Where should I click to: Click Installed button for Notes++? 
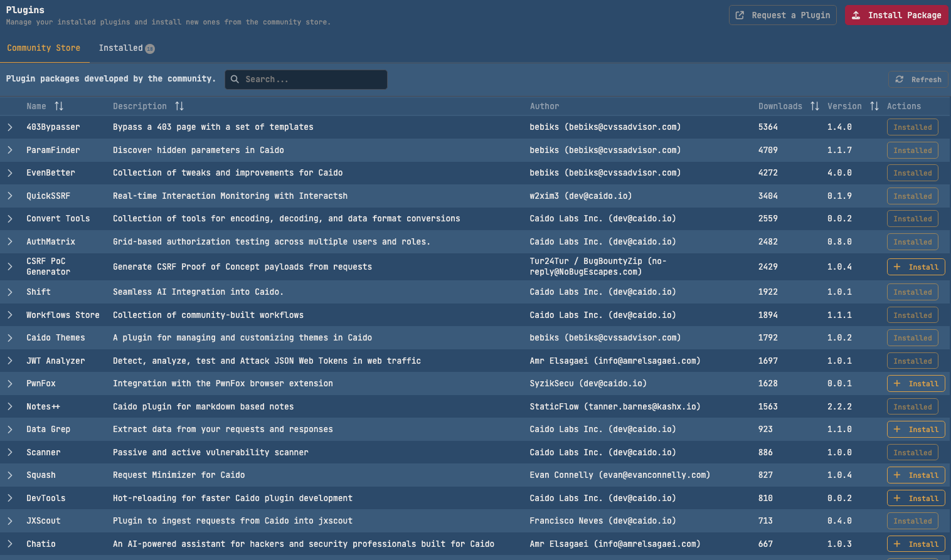[x=913, y=406]
